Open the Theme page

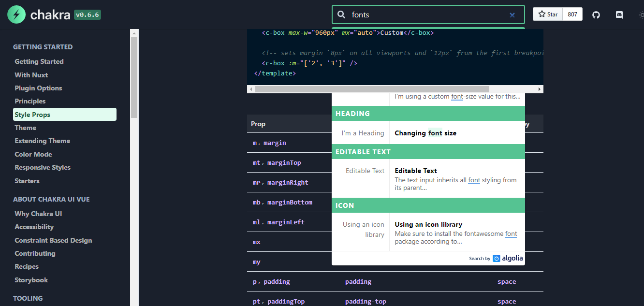(26, 128)
